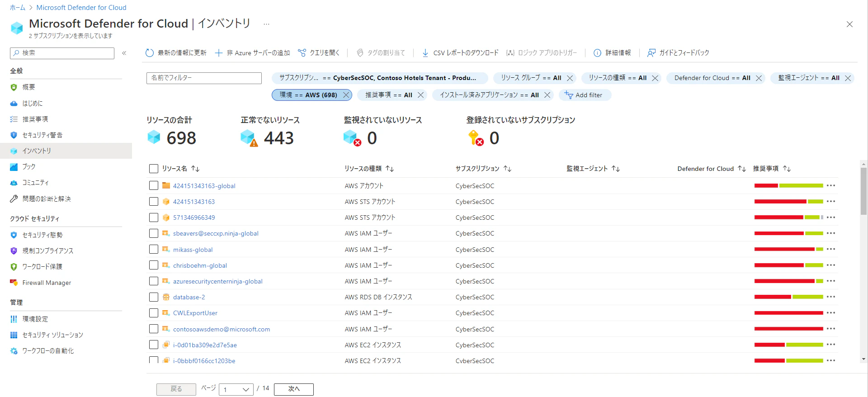Check the box for database-2
This screenshot has height=397, width=868.
(154, 297)
